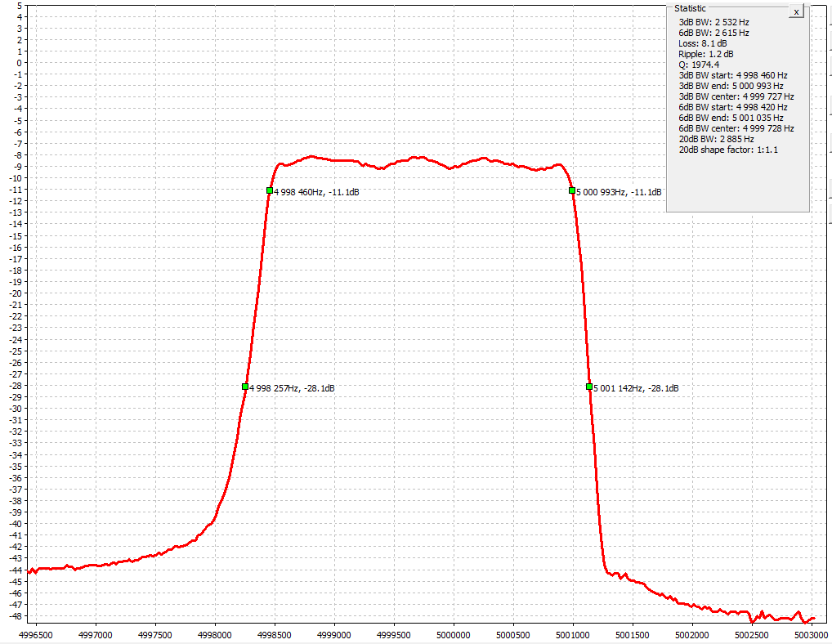The image size is (832, 644).
Task: Select the '6dB BW: 2 615 Hz' line
Action: coord(713,33)
